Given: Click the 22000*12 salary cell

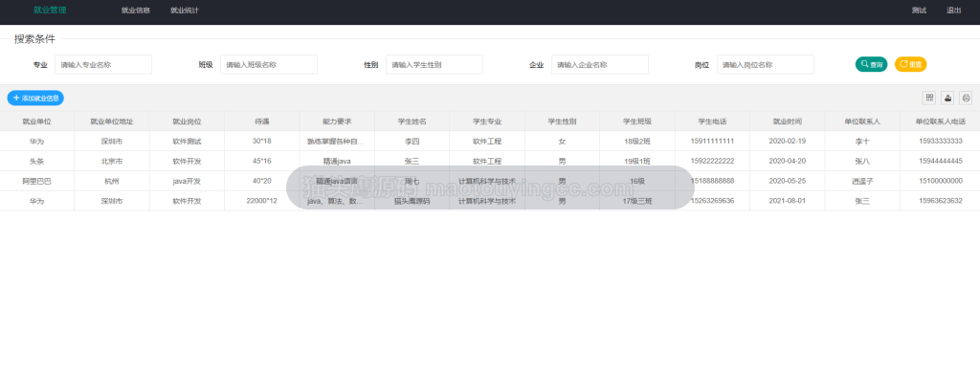Looking at the screenshot, I should [262, 201].
